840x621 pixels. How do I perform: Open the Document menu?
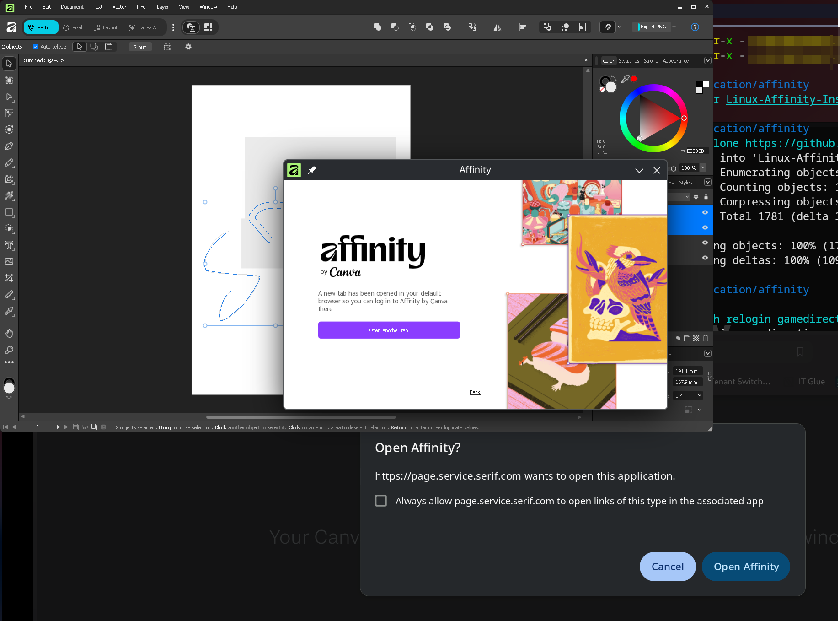point(72,7)
